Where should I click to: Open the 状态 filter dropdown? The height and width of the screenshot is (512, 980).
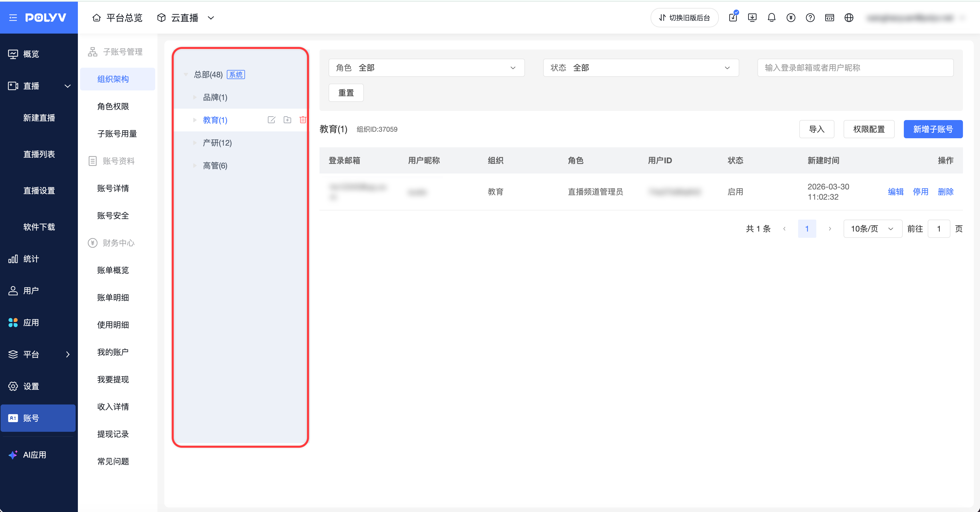tap(641, 68)
